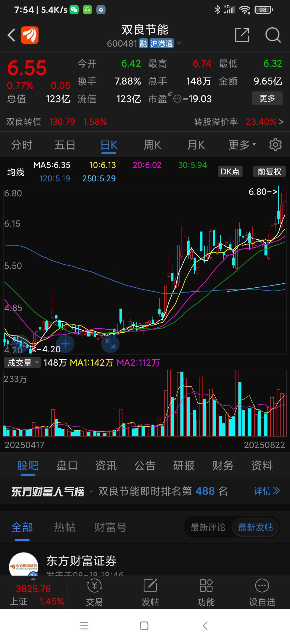Tap the MA2:112万 volume label
Viewport: 290px width, 644px height.
click(x=138, y=363)
